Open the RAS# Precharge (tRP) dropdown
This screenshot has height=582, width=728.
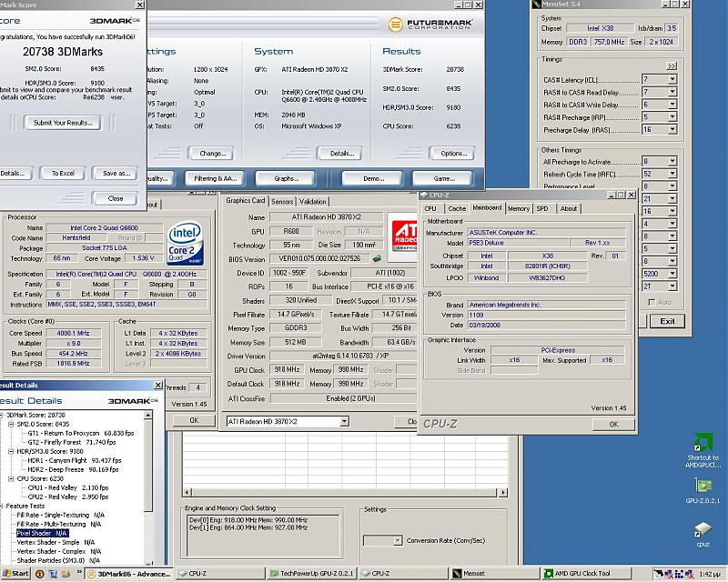672,117
